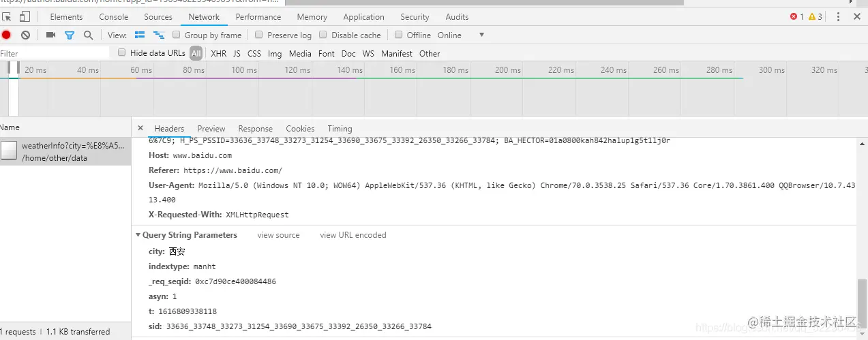The height and width of the screenshot is (340, 868).
Task: Click the yellow warnings count indicator
Action: click(x=815, y=17)
